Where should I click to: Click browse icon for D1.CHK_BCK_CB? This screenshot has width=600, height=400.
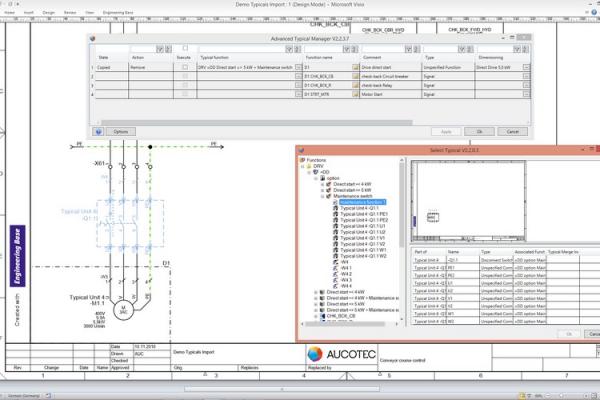click(355, 77)
